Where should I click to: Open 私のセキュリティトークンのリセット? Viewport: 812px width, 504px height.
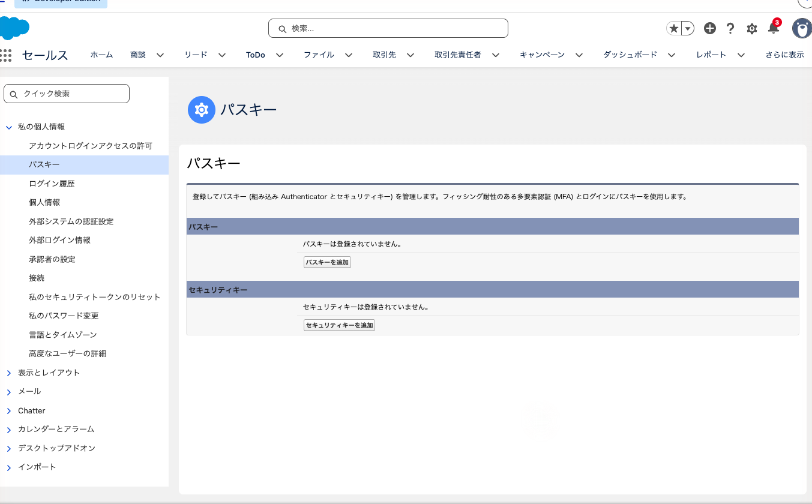95,297
